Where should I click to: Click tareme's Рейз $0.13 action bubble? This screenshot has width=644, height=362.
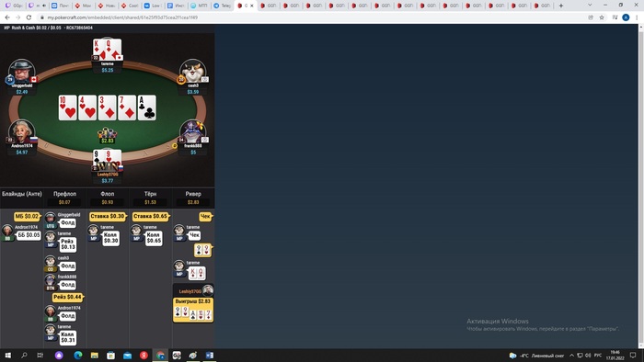tap(68, 244)
